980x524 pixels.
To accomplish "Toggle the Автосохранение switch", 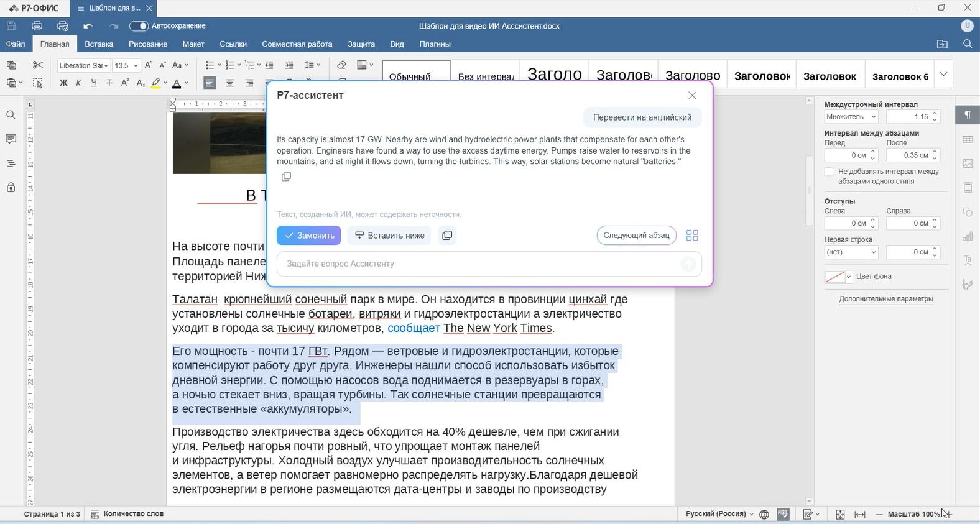I will [139, 26].
